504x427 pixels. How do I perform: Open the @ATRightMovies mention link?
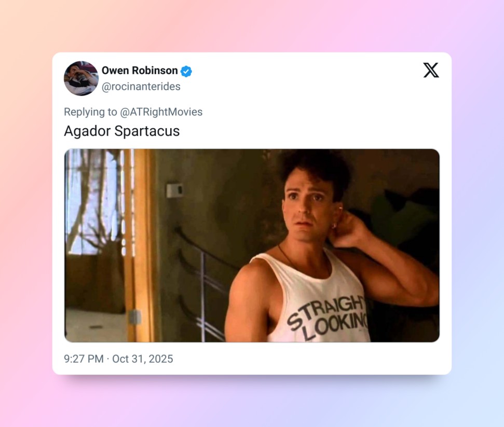coord(161,112)
